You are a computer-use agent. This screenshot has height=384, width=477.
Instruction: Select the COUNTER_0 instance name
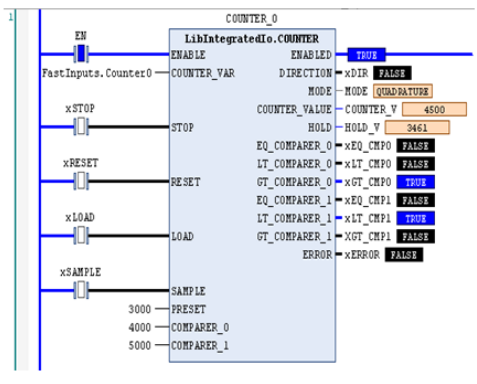click(x=252, y=19)
